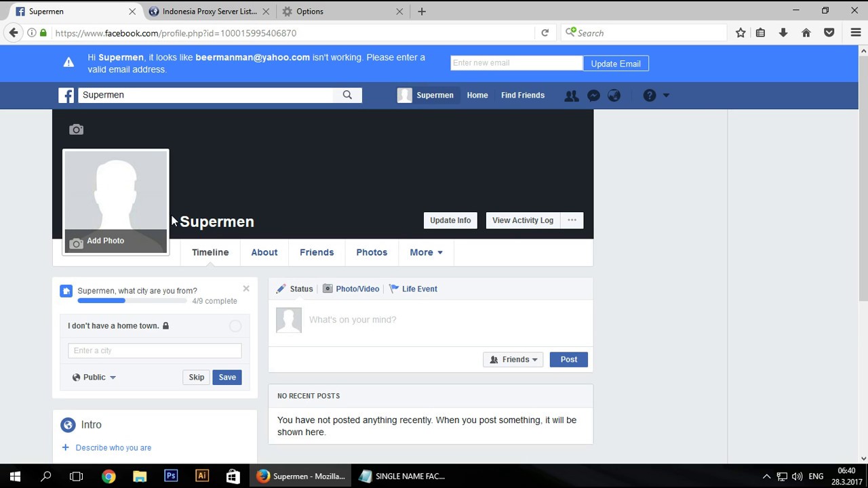
Task: Open the About tab
Action: [x=264, y=252]
